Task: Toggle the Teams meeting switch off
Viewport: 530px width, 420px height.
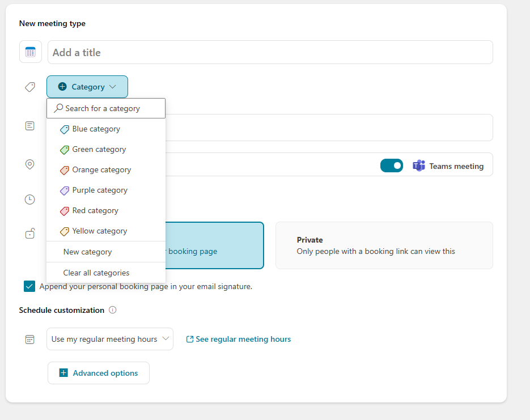Action: point(391,166)
